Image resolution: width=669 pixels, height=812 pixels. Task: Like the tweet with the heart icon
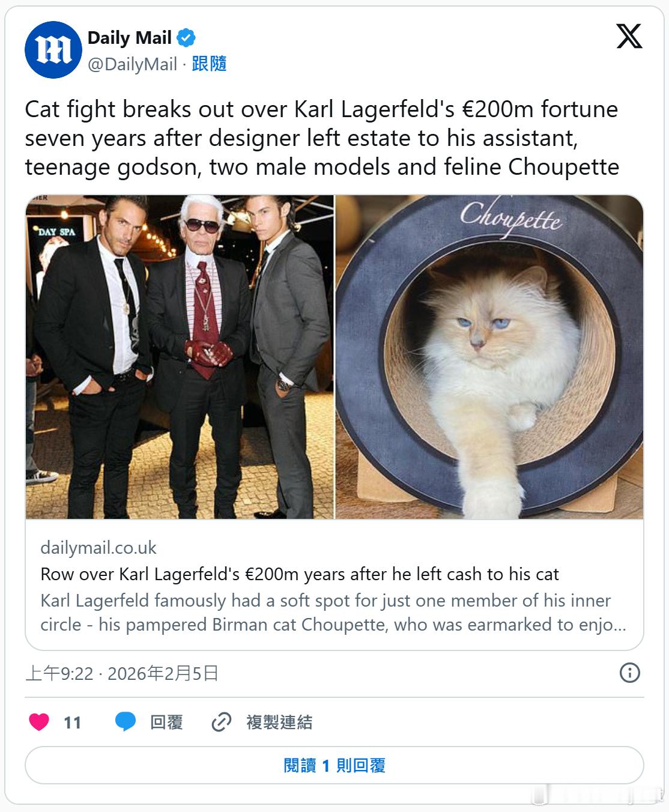(x=39, y=721)
